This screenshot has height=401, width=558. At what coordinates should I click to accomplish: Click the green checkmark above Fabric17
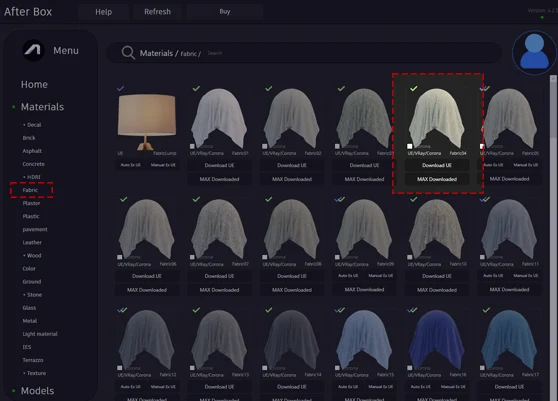(486, 310)
